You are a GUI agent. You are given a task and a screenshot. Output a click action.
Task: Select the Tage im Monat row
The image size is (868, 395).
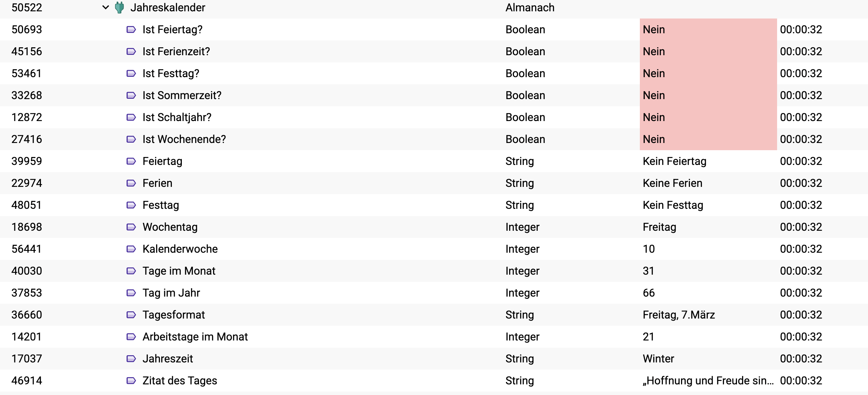click(x=434, y=271)
